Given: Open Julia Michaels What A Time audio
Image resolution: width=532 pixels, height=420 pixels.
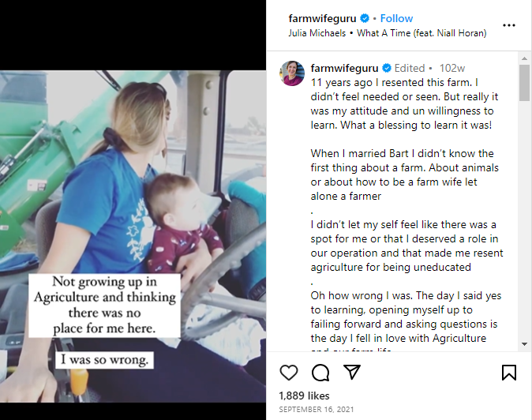Looking at the screenshot, I should pyautogui.click(x=388, y=33).
